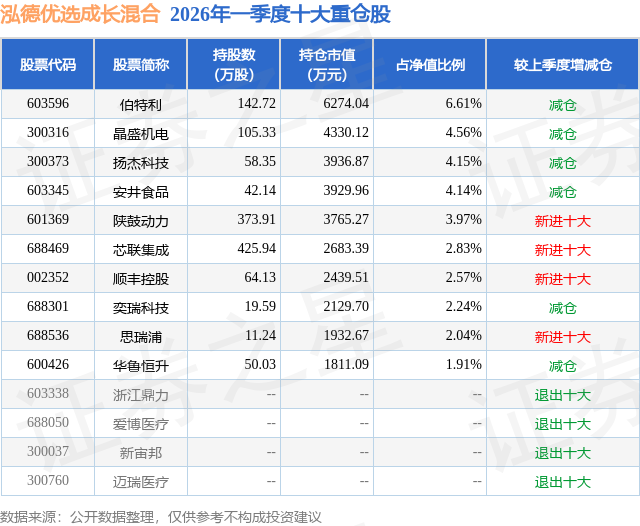Click 退出十大 in the 迈瑞医疗 row
The width and height of the screenshot is (640, 526).
pos(562,482)
